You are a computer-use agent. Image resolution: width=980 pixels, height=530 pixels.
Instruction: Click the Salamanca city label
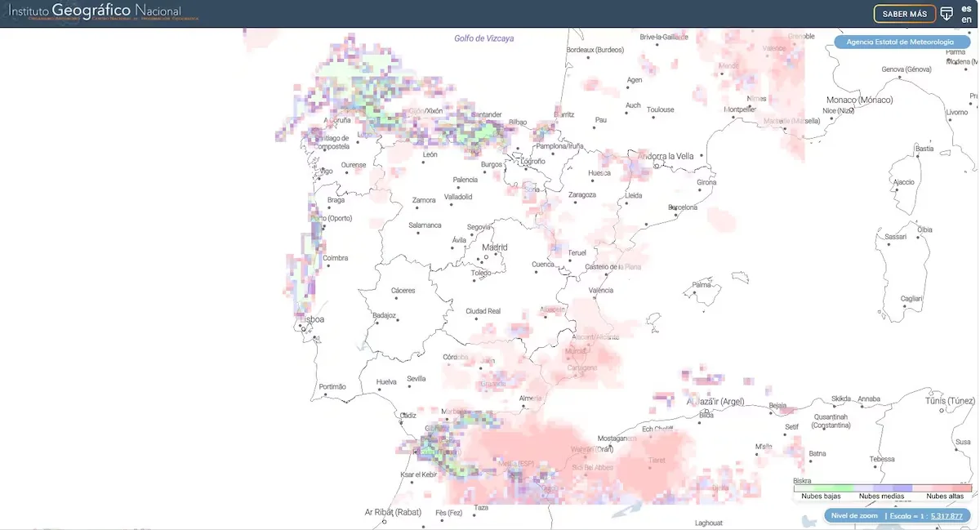pyautogui.click(x=425, y=225)
